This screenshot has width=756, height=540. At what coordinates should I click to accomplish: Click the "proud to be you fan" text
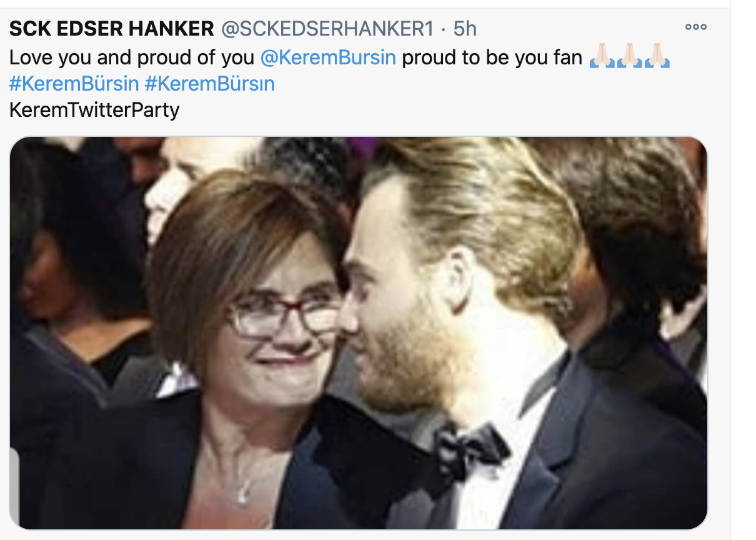click(492, 57)
